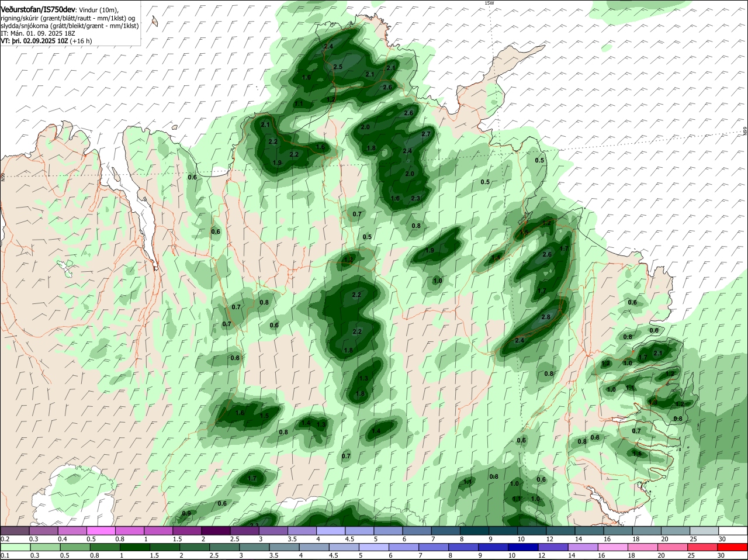Click the 2.7 precipitation value on the map
This screenshot has width=748, height=560.
pos(426,134)
